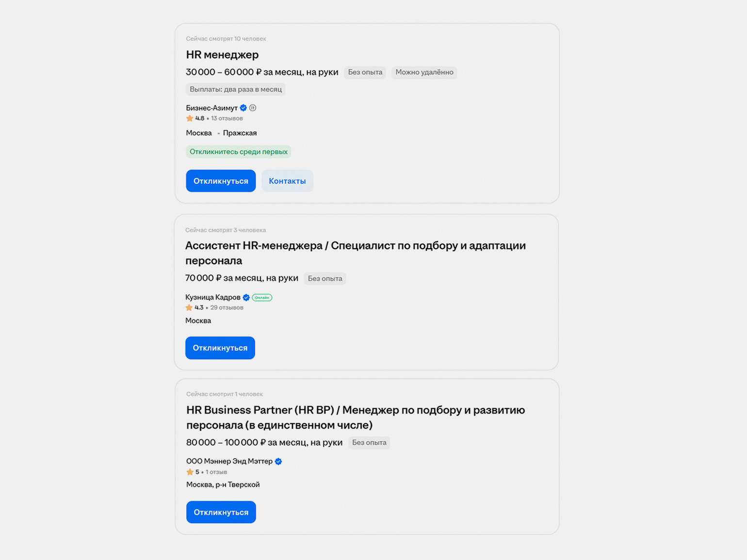Image resolution: width=747 pixels, height=560 pixels.
Task: Click the star rating icon showing 4.8
Action: point(190,118)
